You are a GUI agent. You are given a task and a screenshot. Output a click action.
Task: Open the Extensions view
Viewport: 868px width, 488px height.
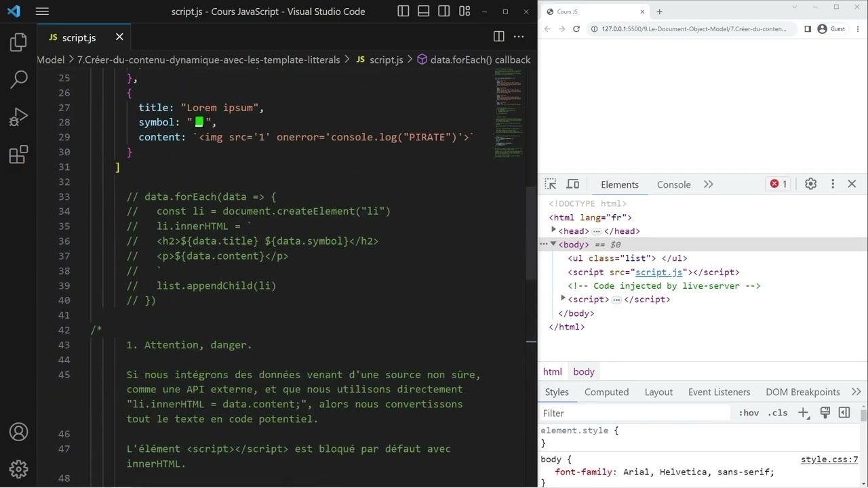tap(19, 155)
